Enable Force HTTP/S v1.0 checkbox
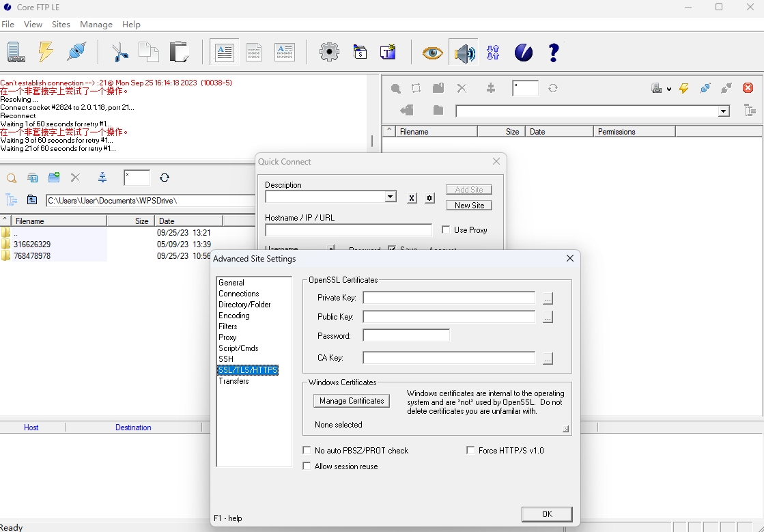The height and width of the screenshot is (532, 764). pyautogui.click(x=470, y=450)
